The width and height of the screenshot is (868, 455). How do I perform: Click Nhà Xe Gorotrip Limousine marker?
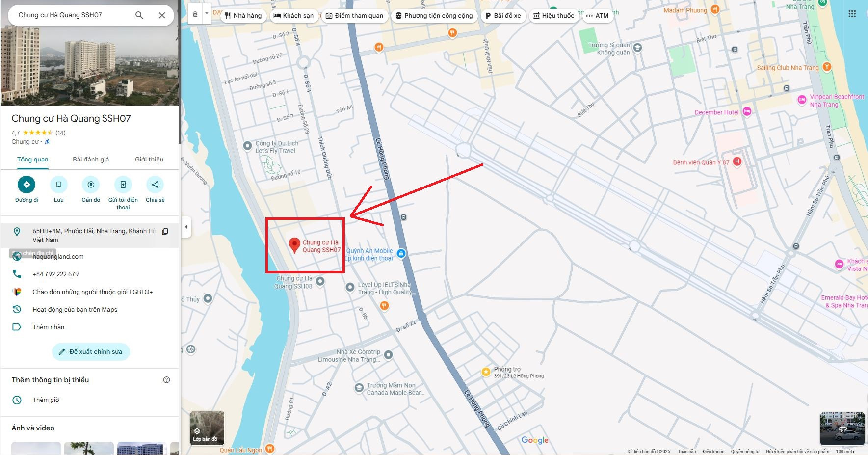point(389,354)
